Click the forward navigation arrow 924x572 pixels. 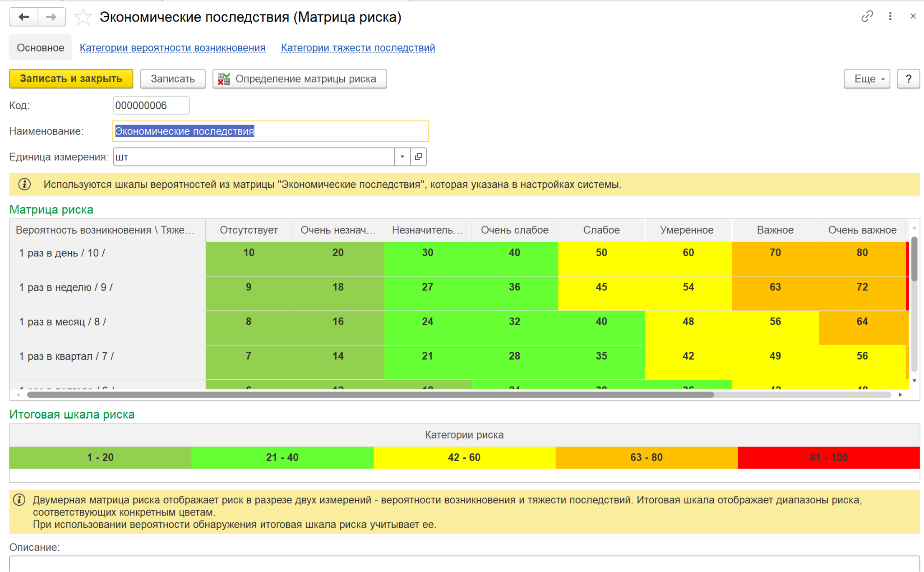click(51, 17)
